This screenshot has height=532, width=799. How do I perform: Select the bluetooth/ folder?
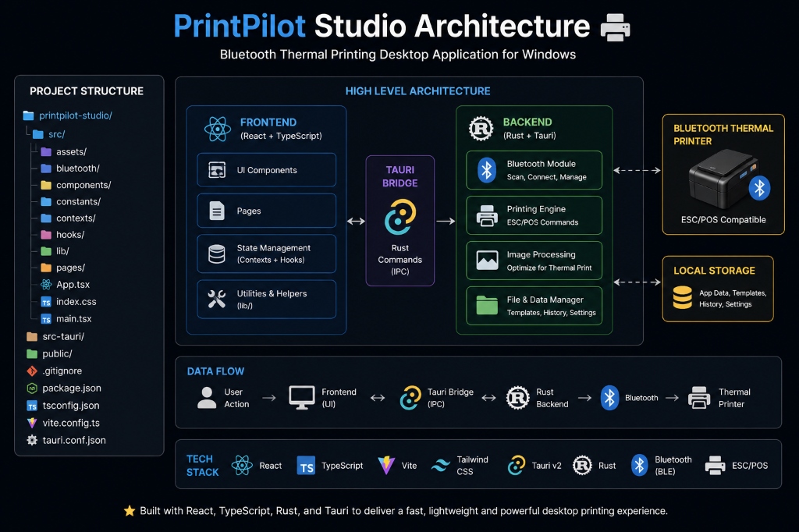pos(69,168)
